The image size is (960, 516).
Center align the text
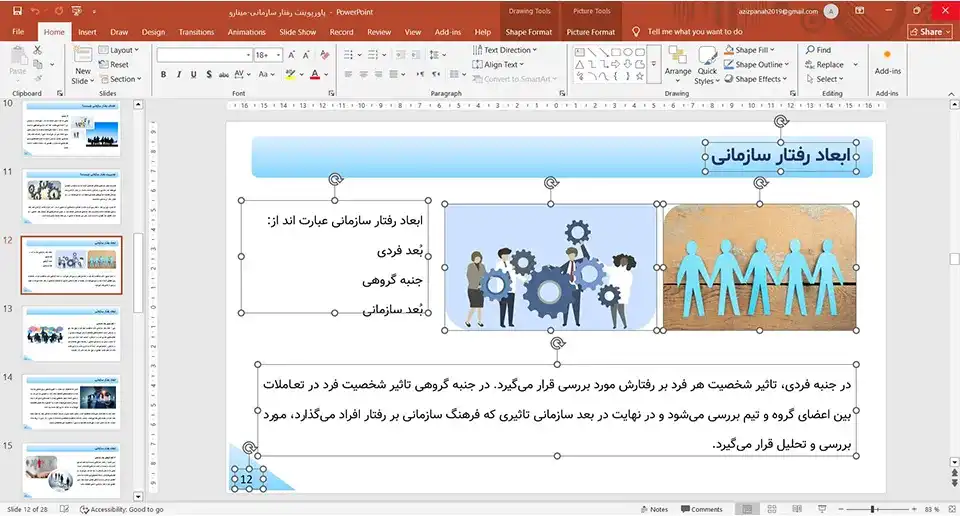click(363, 74)
